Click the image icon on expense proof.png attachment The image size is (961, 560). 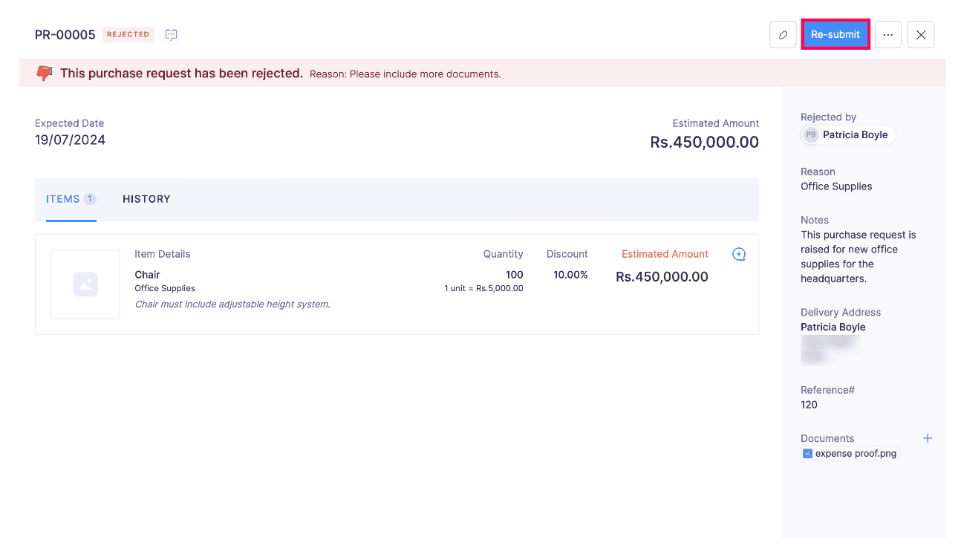click(x=807, y=453)
